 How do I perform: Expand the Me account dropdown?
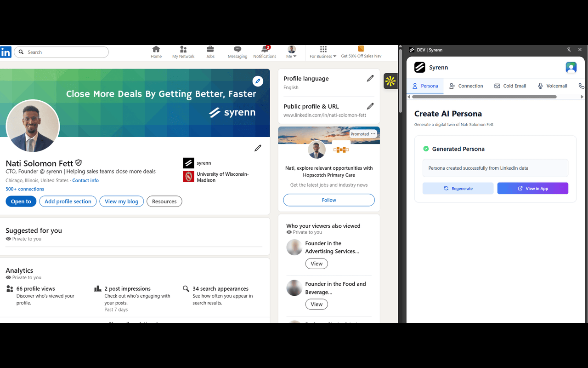[292, 52]
